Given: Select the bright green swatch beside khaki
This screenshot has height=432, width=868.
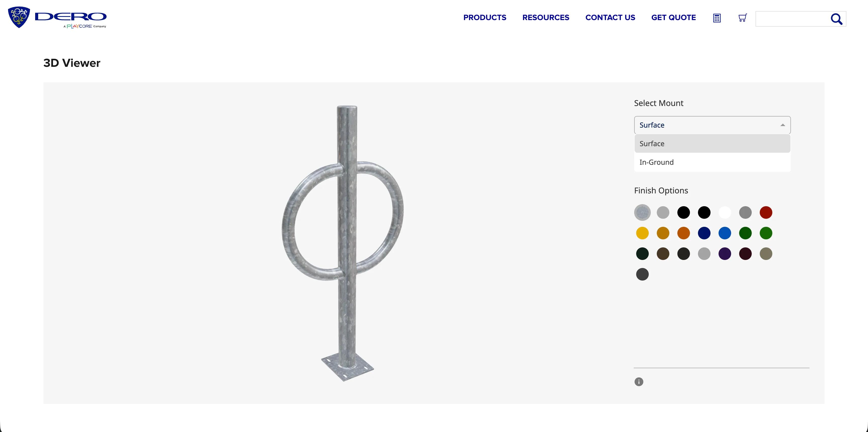Looking at the screenshot, I should (x=766, y=233).
